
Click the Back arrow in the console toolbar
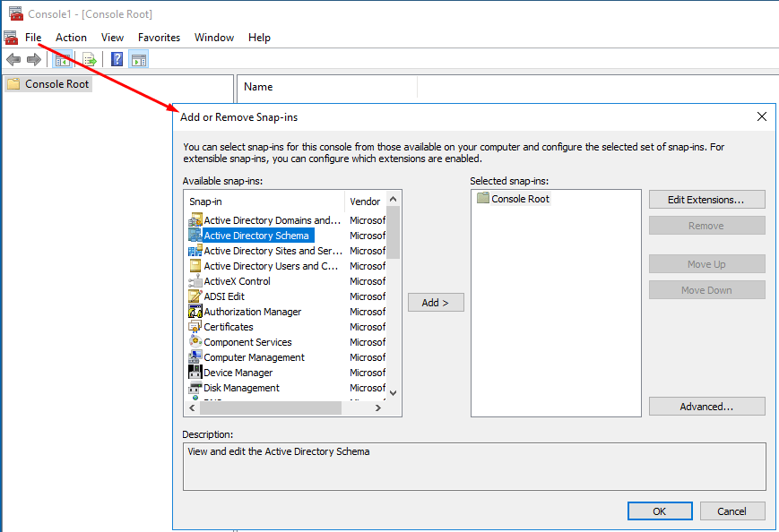click(x=13, y=60)
